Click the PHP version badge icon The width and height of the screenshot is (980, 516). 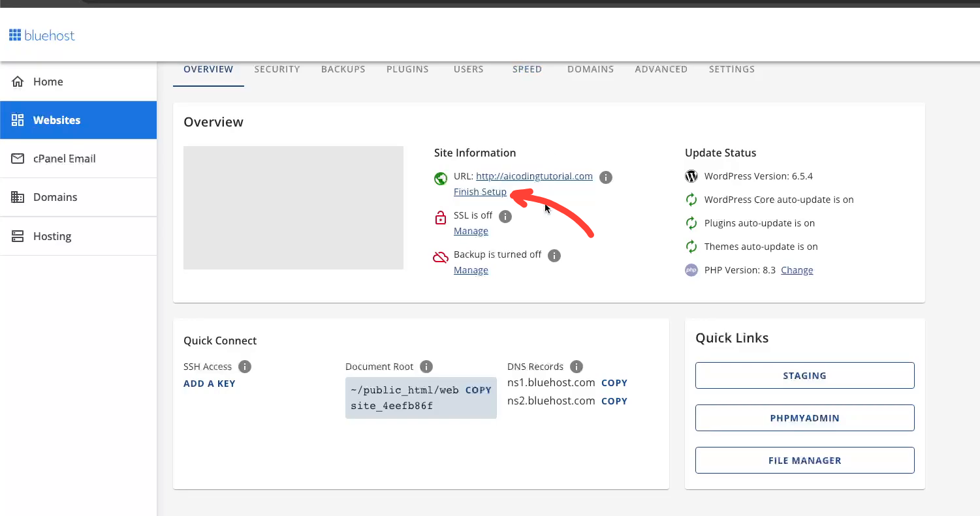click(x=691, y=270)
